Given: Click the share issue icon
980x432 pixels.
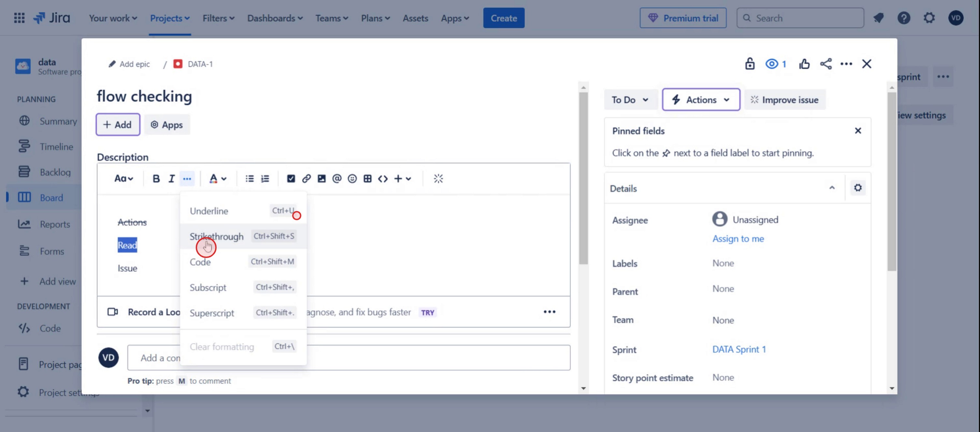Looking at the screenshot, I should (x=826, y=64).
